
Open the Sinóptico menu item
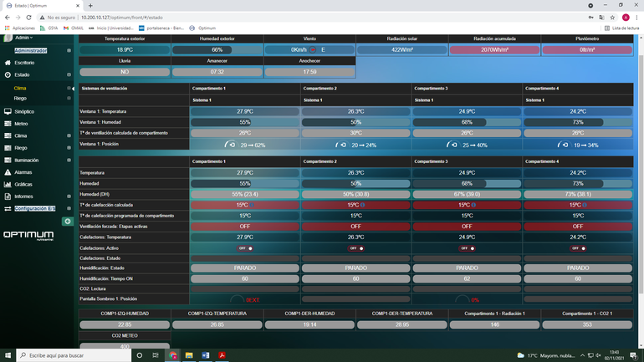(24, 112)
